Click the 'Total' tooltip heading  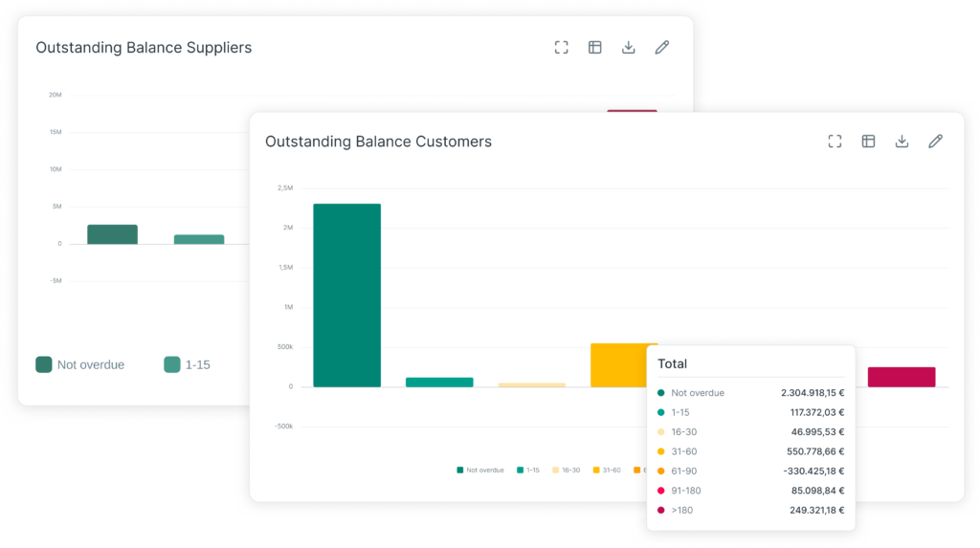[673, 363]
